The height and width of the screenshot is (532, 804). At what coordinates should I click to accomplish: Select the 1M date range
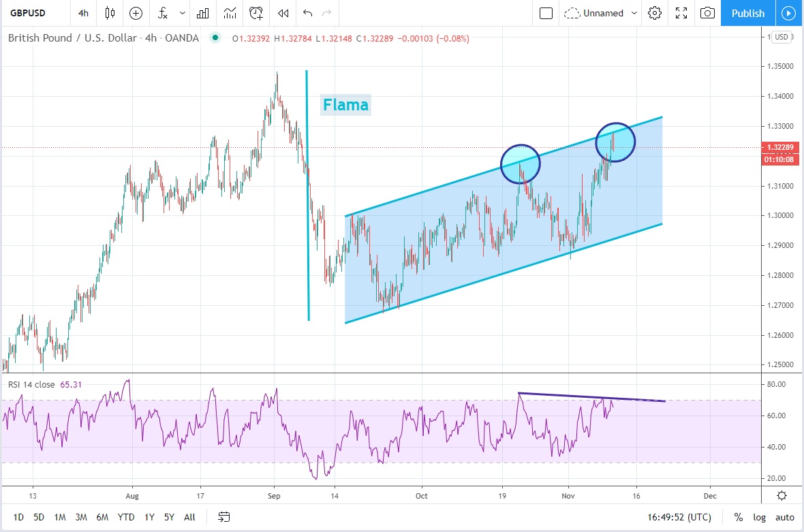coord(60,517)
